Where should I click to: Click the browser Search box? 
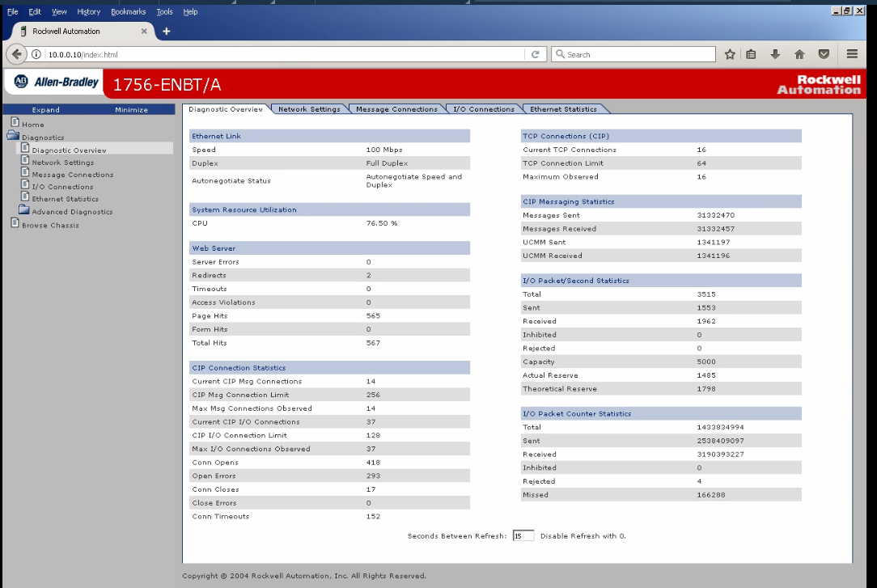coord(633,54)
